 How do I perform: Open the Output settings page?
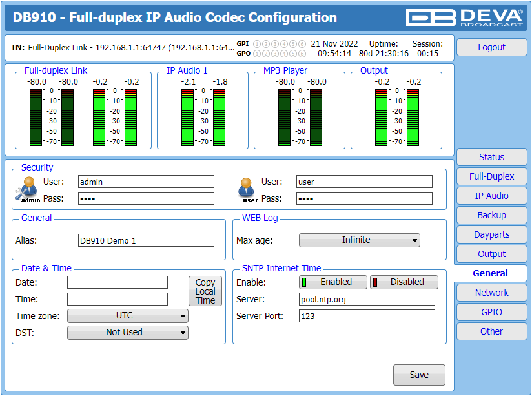(x=491, y=254)
